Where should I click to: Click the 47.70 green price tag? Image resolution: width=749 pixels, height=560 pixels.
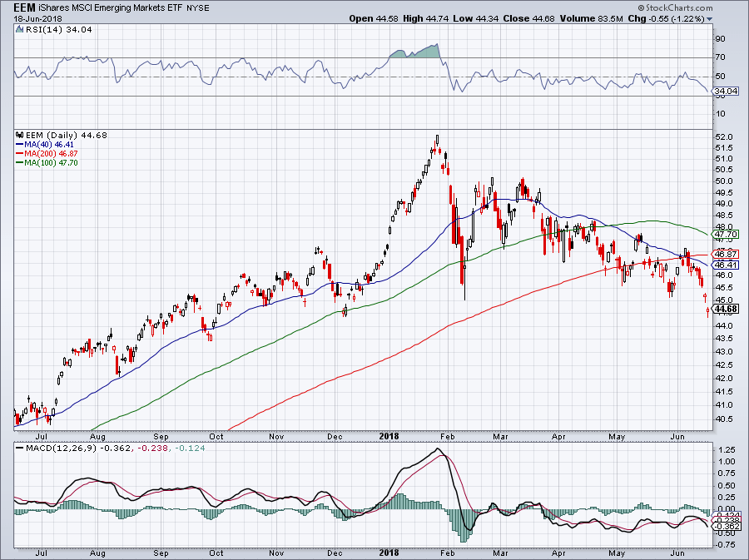[x=725, y=235]
